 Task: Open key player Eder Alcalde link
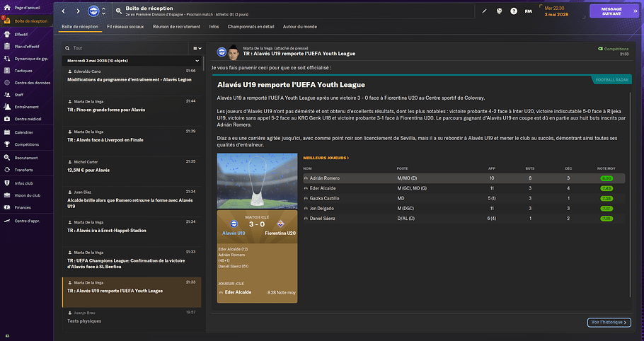[238, 292]
